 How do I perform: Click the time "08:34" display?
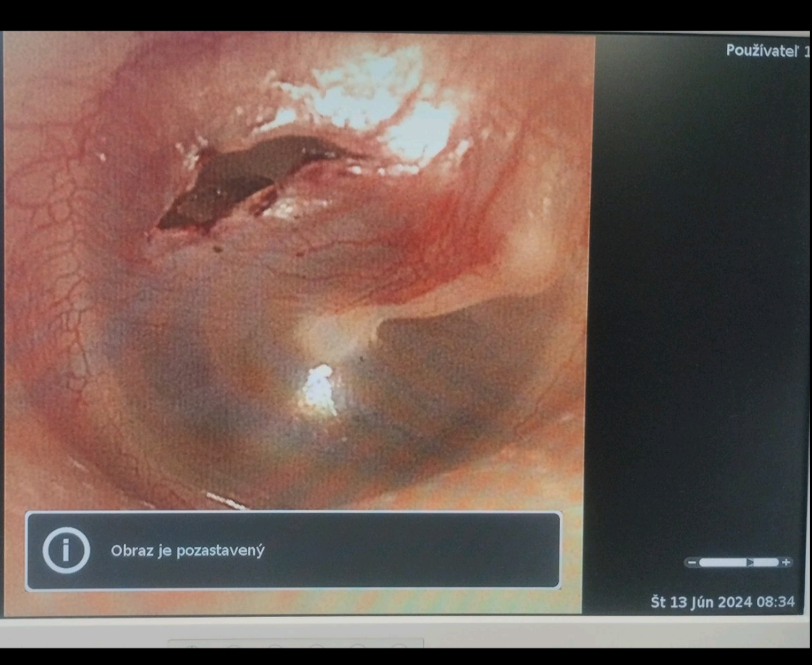coord(779,603)
